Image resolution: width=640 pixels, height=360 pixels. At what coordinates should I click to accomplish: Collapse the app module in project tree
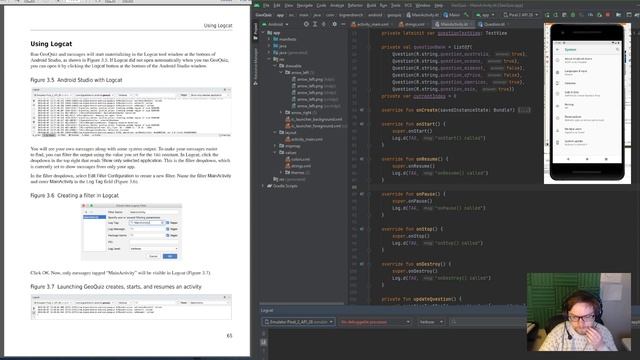pos(264,33)
